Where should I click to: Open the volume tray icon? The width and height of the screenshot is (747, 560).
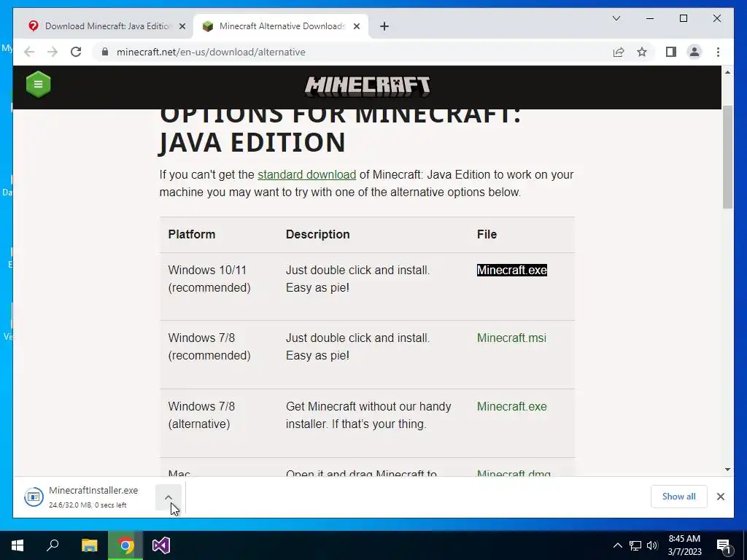click(x=652, y=545)
